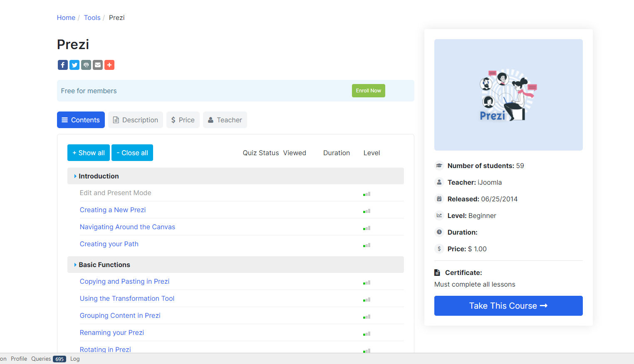
Task: Open Creating a New Prezi lesson
Action: pyautogui.click(x=113, y=210)
